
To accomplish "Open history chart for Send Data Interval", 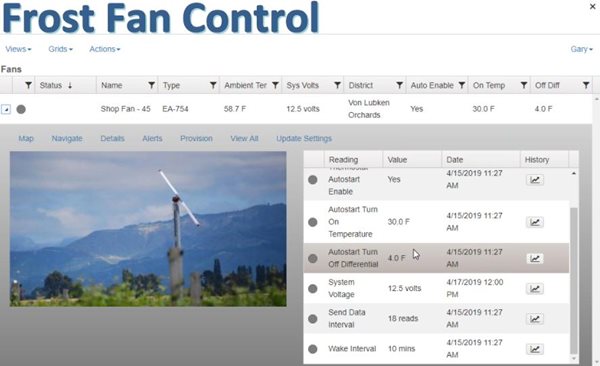I will click(x=535, y=319).
